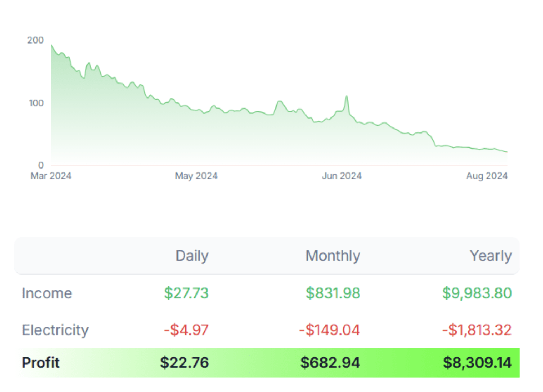Select the Electricity row label
This screenshot has height=392, width=543.
pos(55,330)
